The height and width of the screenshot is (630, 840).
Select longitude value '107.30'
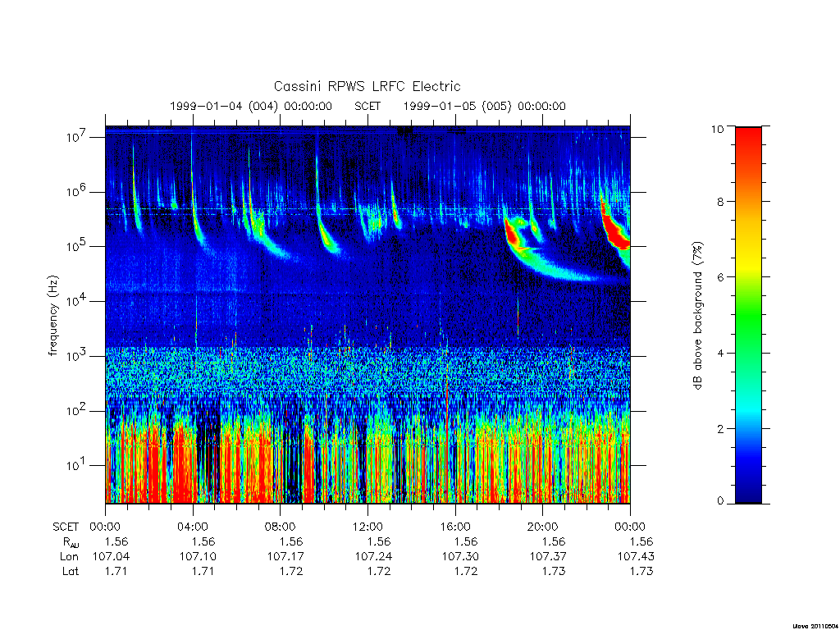point(461,557)
